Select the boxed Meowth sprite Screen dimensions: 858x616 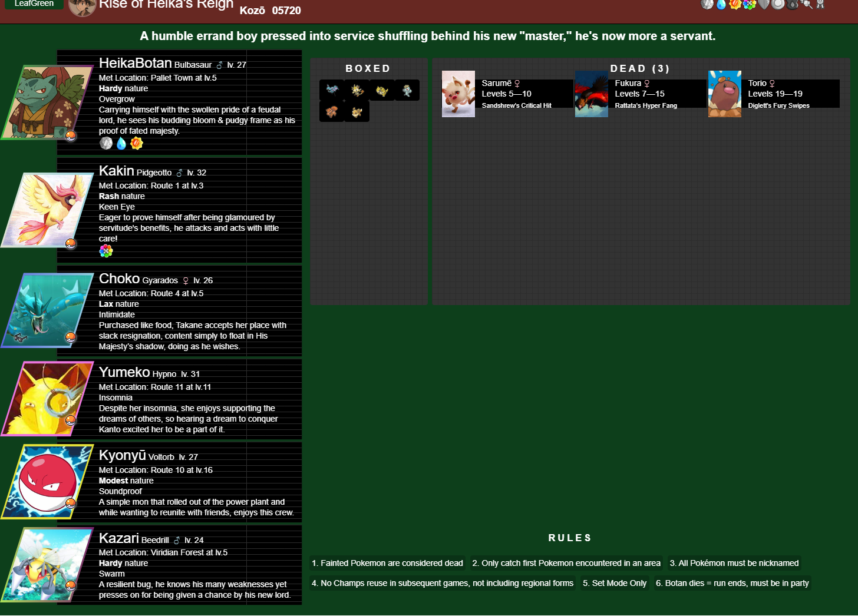point(357,90)
